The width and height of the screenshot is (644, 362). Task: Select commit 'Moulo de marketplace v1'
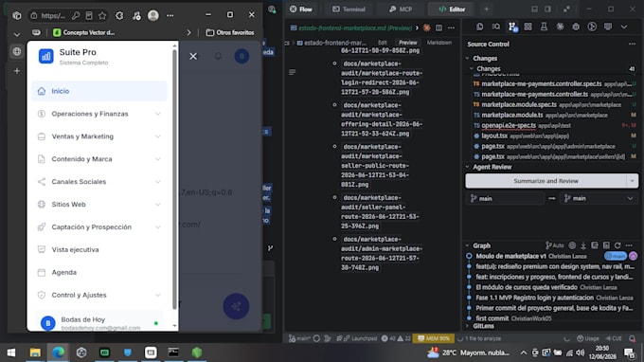(x=510, y=256)
